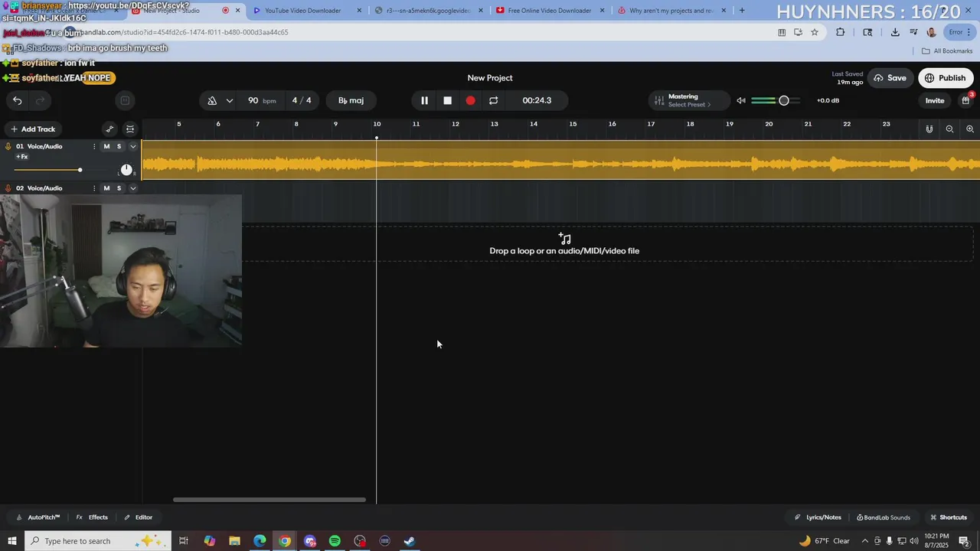980x551 pixels.
Task: Open the 4 / 4 time signature selector
Action: click(302, 100)
